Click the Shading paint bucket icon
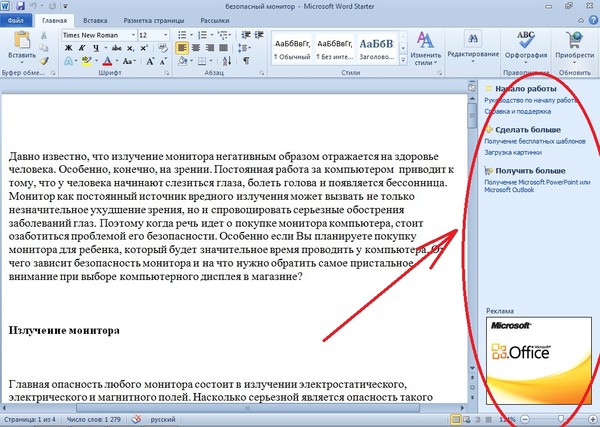Screen dimensions: 600x427 click(183, 61)
